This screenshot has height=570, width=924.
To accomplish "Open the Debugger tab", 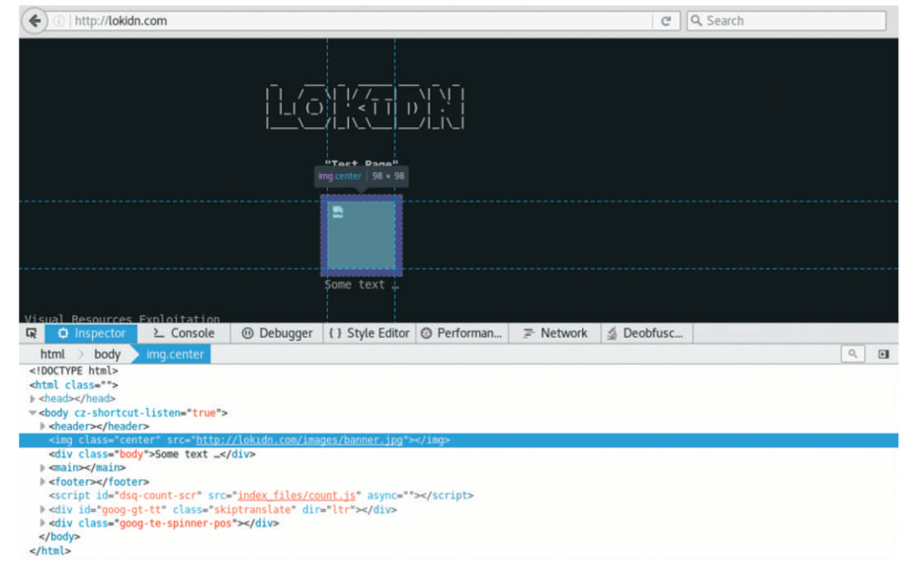I will click(x=277, y=333).
